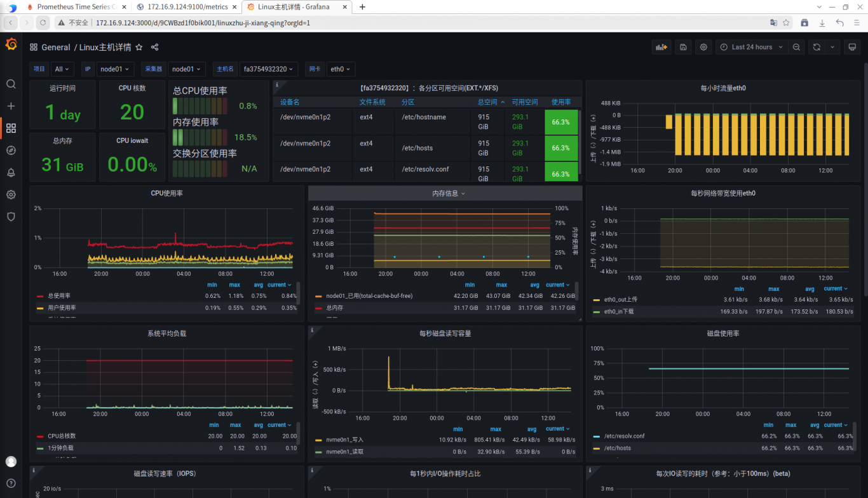Viewport: 868px width, 498px height.
Task: Share the dashboard via share icon
Action: 154,47
